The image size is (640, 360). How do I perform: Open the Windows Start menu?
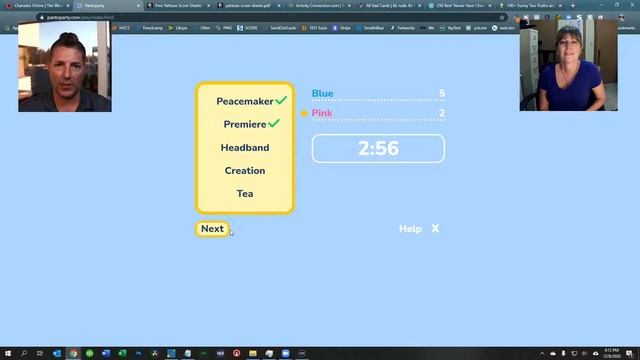(x=8, y=353)
